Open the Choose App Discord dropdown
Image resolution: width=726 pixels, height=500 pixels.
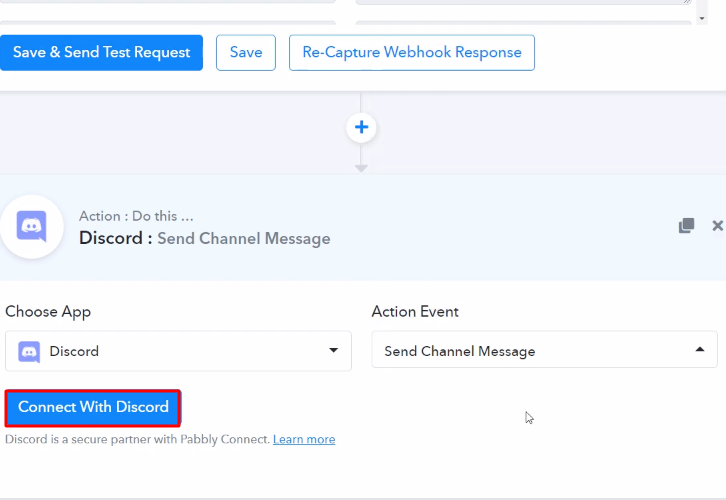(x=178, y=351)
